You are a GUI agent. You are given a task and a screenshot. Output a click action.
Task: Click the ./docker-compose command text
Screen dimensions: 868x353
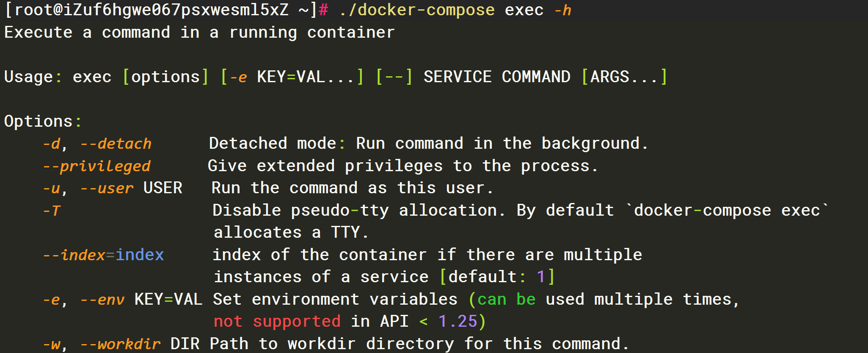coord(417,10)
